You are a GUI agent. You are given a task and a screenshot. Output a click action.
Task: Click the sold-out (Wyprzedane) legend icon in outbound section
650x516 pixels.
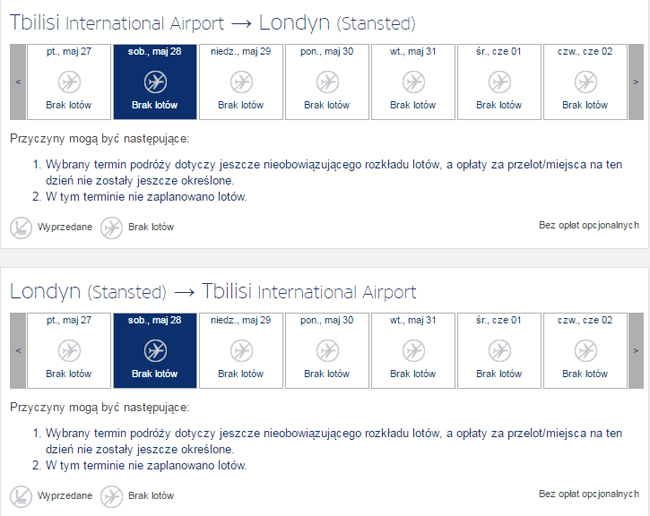click(x=22, y=227)
